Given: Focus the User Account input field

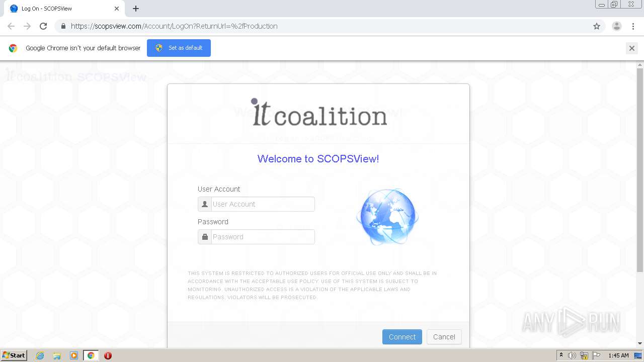Looking at the screenshot, I should pyautogui.click(x=263, y=204).
